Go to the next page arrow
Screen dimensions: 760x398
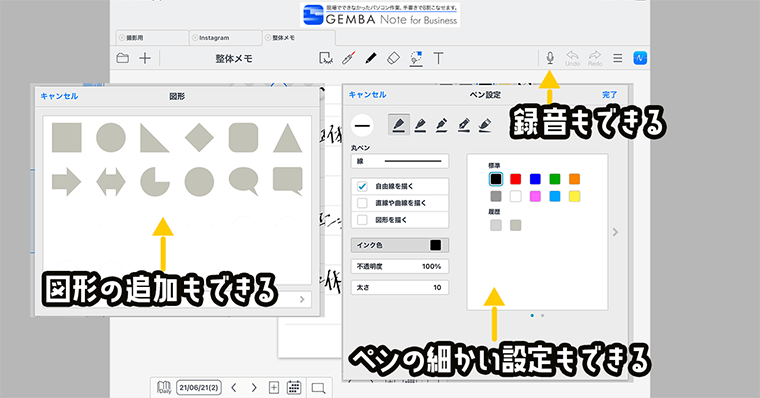point(254,387)
